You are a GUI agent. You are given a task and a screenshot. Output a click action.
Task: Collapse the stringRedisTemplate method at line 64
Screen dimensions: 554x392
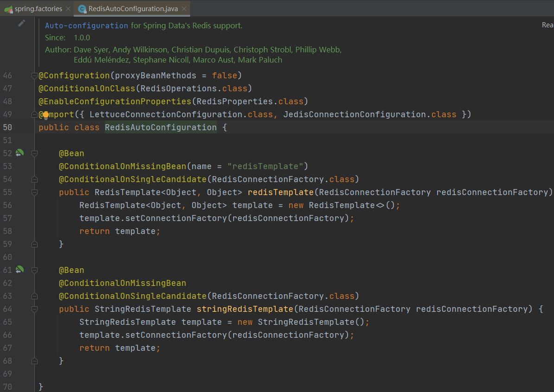(34, 309)
